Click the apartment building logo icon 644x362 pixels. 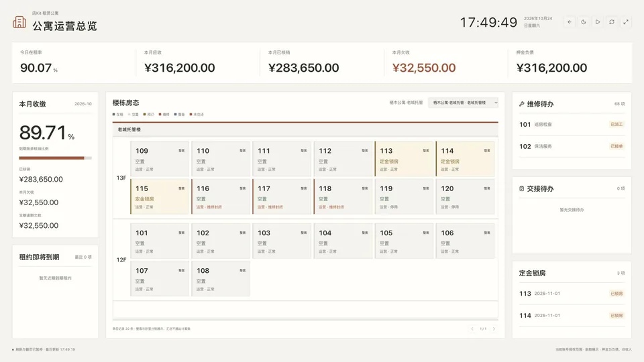coord(19,22)
